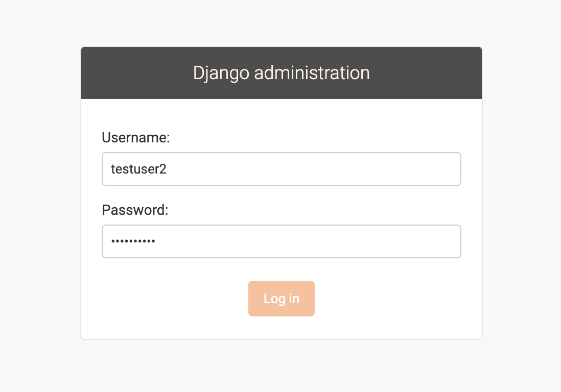Click the orange Log in button
The image size is (561, 392).
281,299
